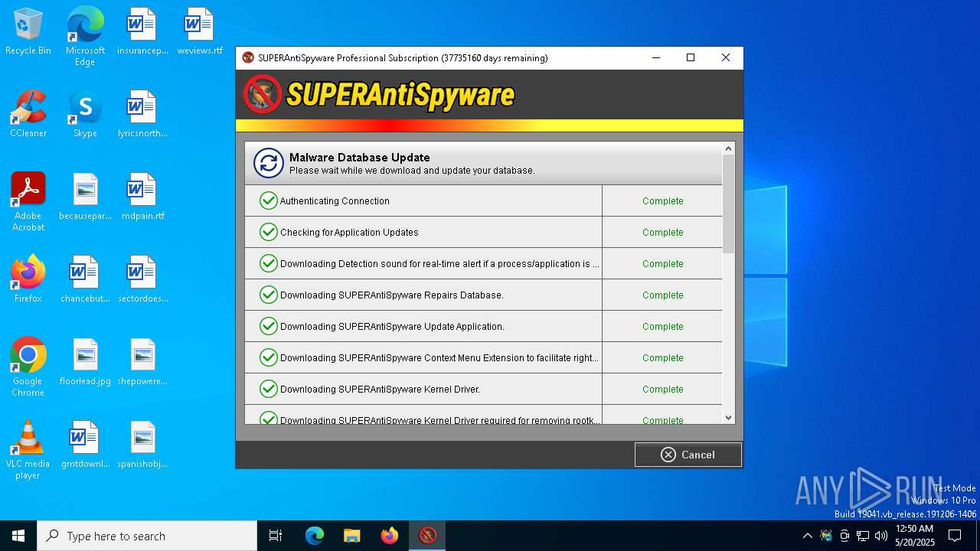The image size is (980, 551).
Task: Open the Skype desktop shortcut
Action: tap(85, 114)
